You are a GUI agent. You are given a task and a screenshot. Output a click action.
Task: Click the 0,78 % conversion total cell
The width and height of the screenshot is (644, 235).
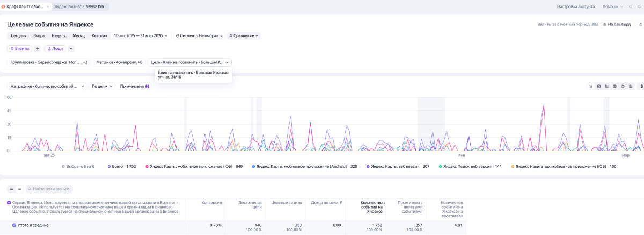pyautogui.click(x=215, y=225)
